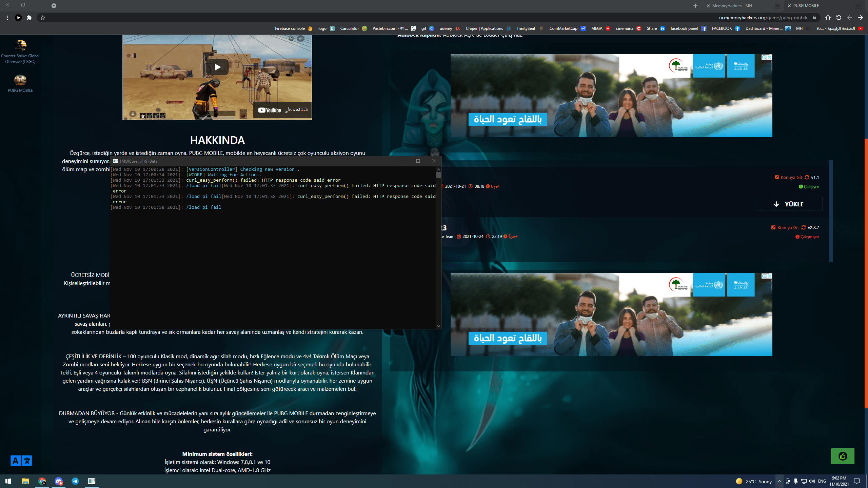Click the console scrollbar down arrow
Screen dimensions: 868x488
click(438, 326)
